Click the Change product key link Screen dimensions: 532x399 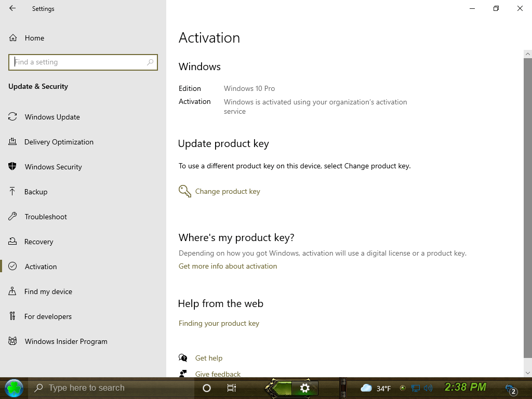[228, 191]
